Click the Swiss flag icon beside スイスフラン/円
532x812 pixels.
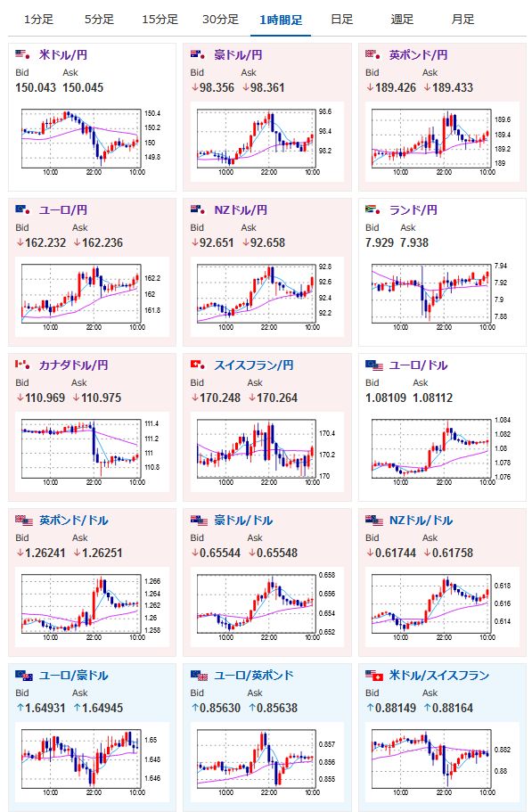(198, 365)
